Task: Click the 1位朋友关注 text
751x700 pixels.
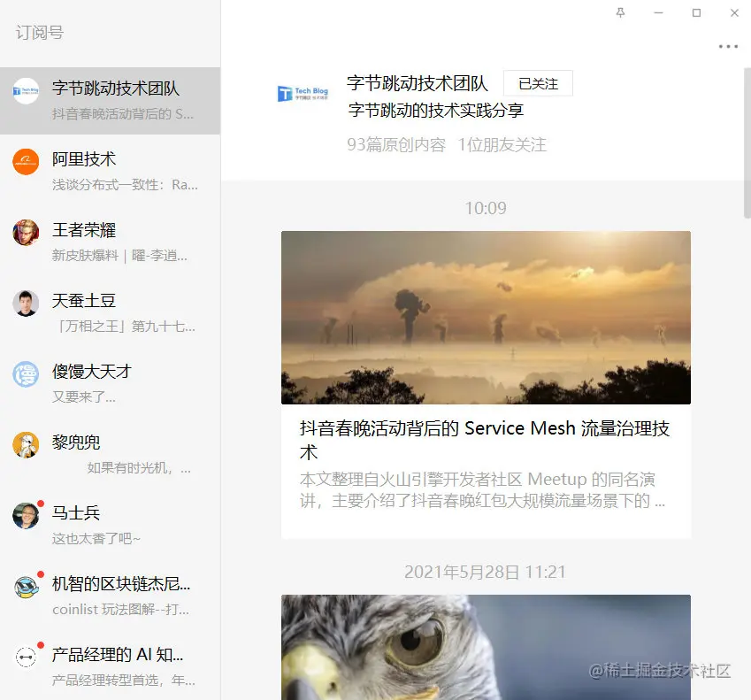Action: (502, 145)
